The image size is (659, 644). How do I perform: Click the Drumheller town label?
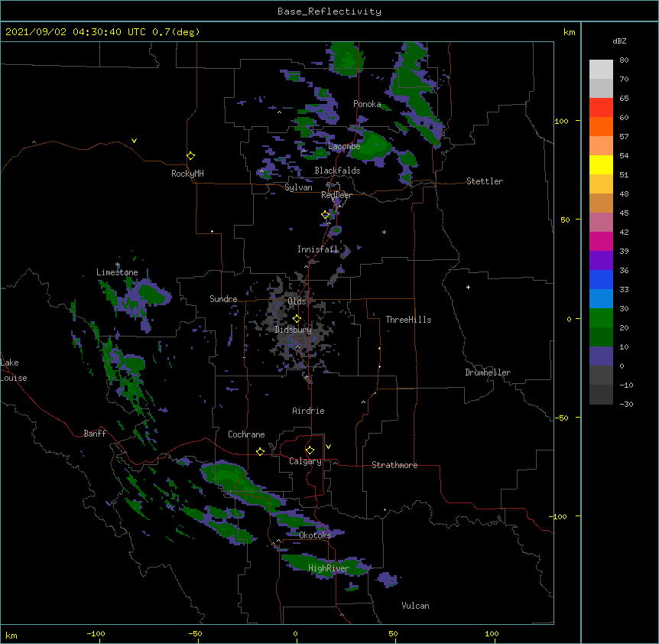(x=488, y=372)
